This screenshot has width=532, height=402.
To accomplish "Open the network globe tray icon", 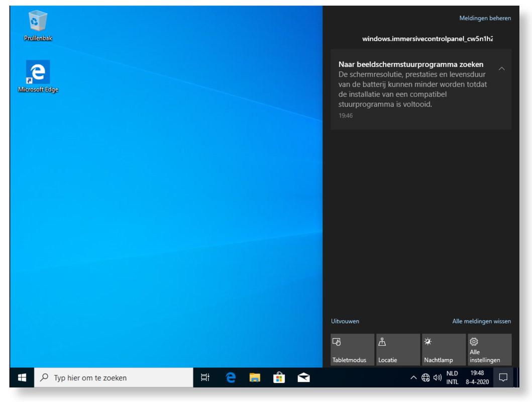I will pyautogui.click(x=425, y=377).
